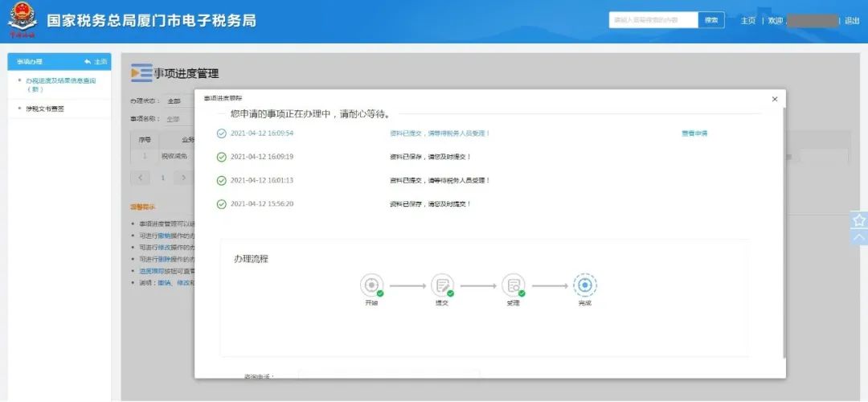This screenshot has width=868, height=402.
Task: Click the dialog's vertical scrollbar
Action: (784, 232)
